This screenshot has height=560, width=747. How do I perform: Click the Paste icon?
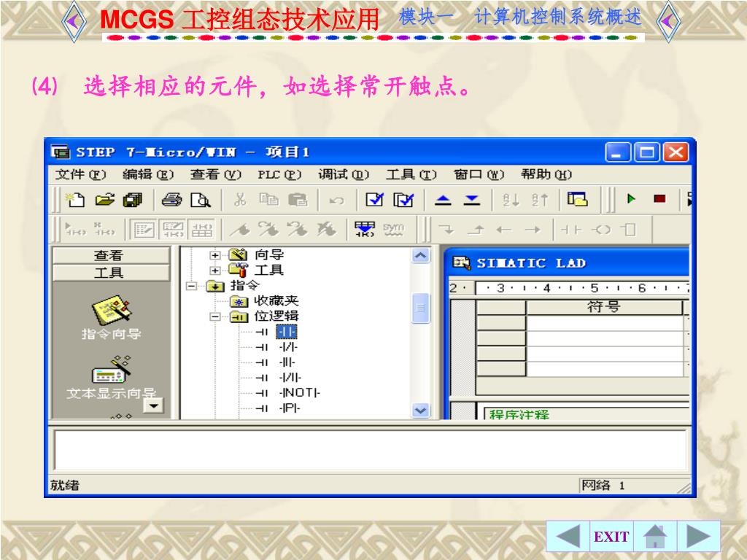tap(298, 199)
